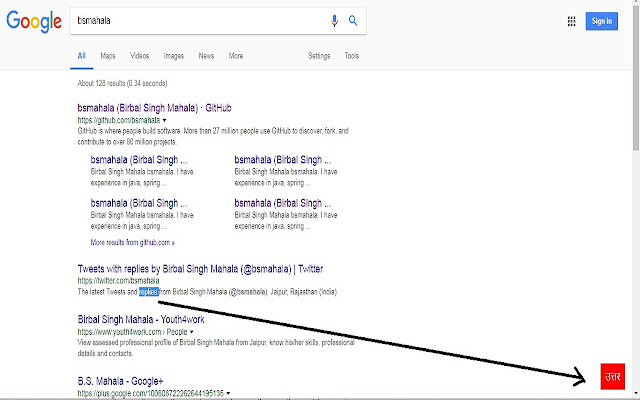The image size is (640, 400).
Task: Click More results from github.com
Action: coord(133,242)
